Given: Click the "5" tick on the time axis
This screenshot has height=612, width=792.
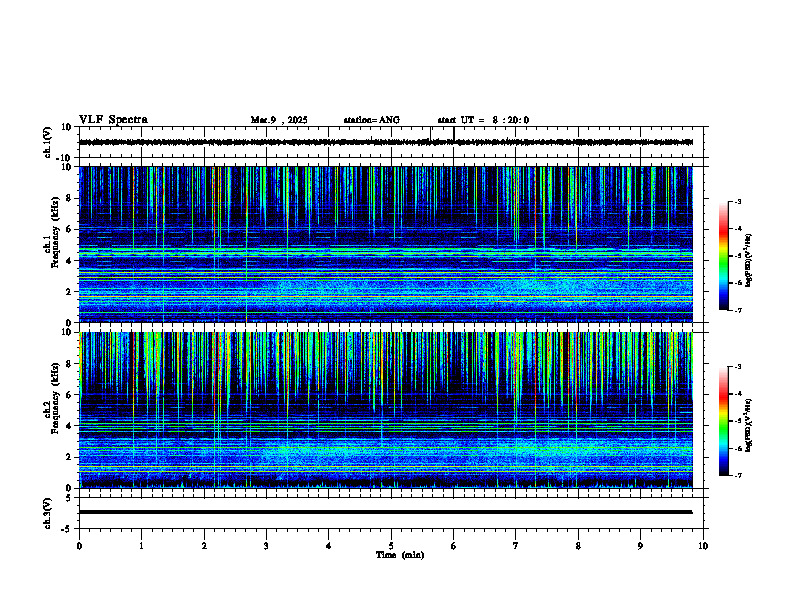Looking at the screenshot, I should tap(391, 546).
